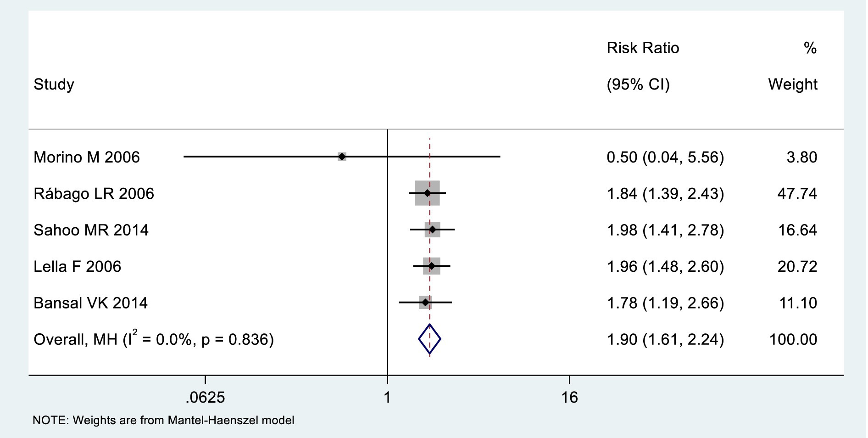The image size is (868, 438).
Task: Click the Bansal VK 2014 estimate marker
Action: point(425,303)
